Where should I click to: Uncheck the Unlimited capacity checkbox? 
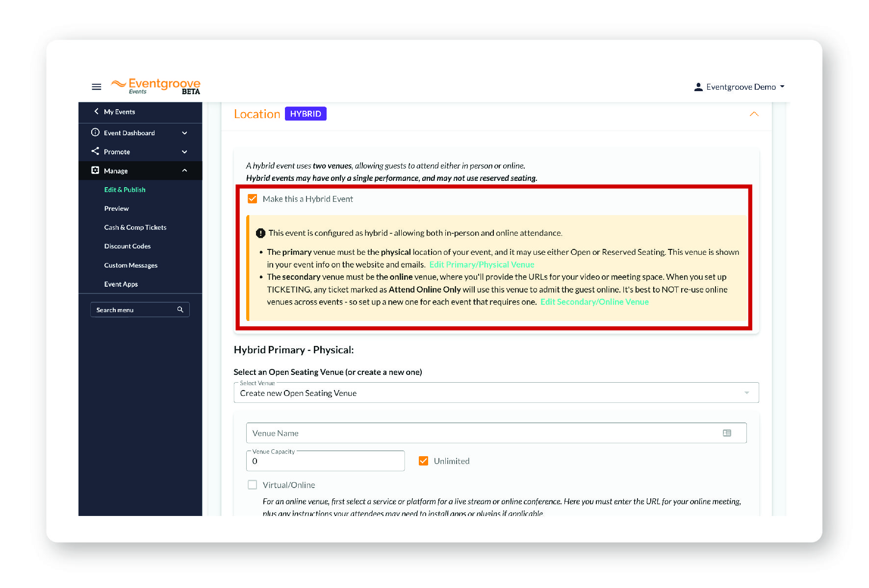click(x=424, y=461)
